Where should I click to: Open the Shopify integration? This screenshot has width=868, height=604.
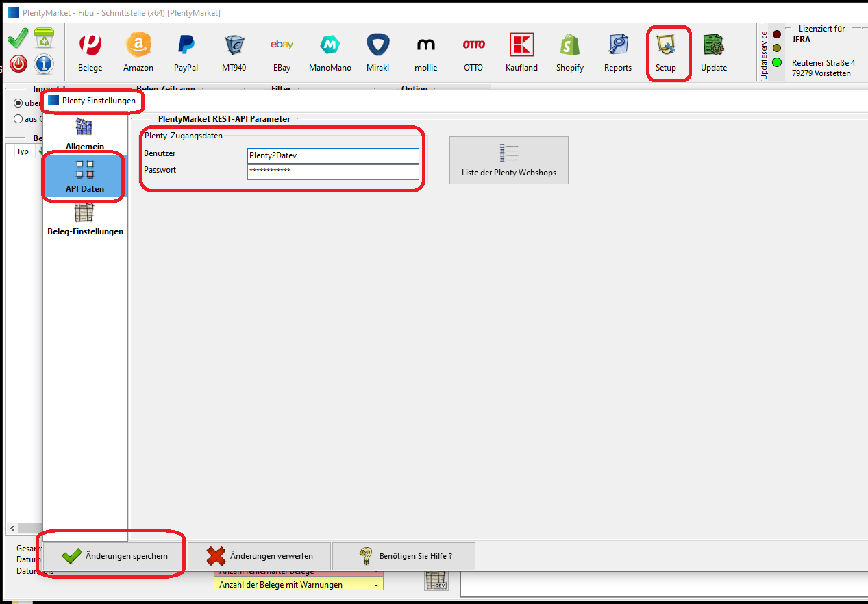(569, 52)
